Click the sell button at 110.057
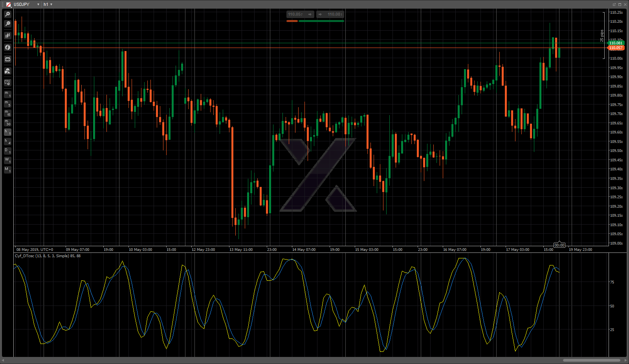 point(300,15)
